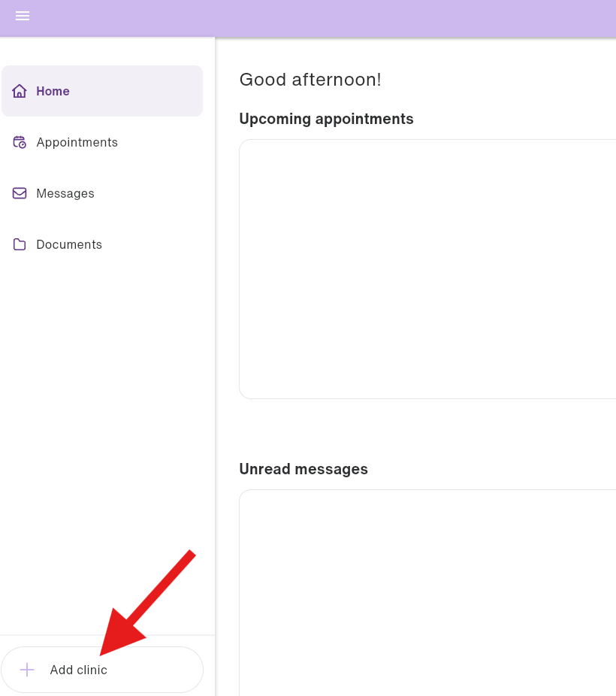Go to the Home menu item
Image resolution: width=616 pixels, height=696 pixels.
102,91
